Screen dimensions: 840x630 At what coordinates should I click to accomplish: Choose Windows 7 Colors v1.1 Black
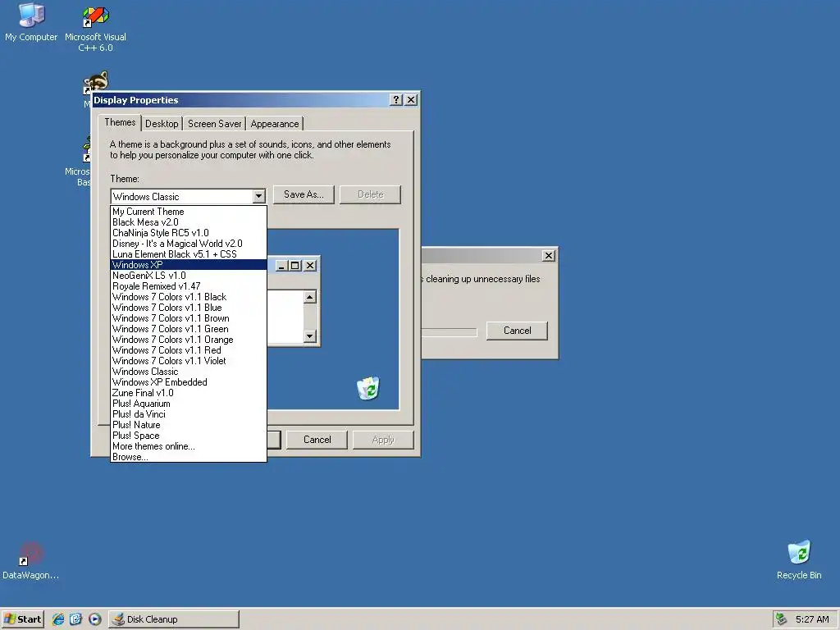(189, 297)
